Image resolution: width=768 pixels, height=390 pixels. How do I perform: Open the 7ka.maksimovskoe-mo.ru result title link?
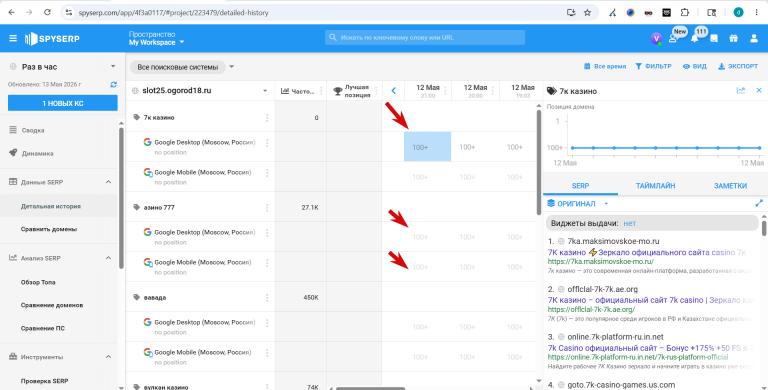(647, 252)
